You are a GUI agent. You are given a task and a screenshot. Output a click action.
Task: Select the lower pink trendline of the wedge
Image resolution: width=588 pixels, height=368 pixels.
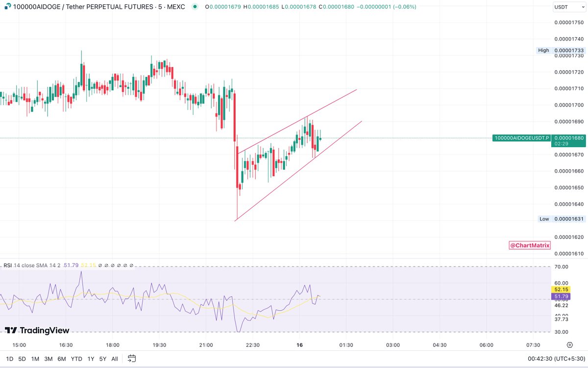point(298,171)
